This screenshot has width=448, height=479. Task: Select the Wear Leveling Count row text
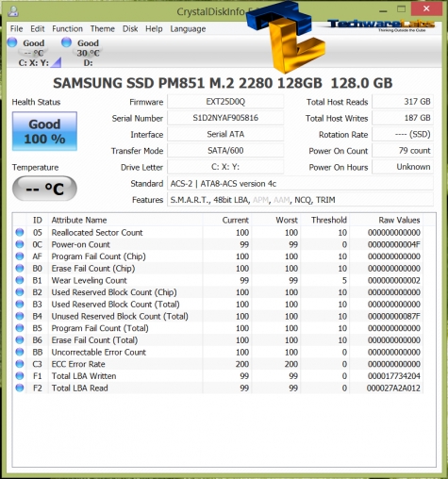click(x=89, y=280)
